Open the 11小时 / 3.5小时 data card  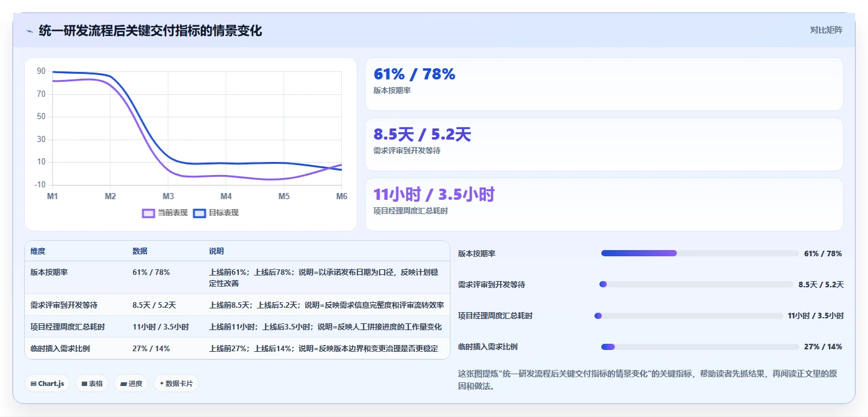click(604, 204)
